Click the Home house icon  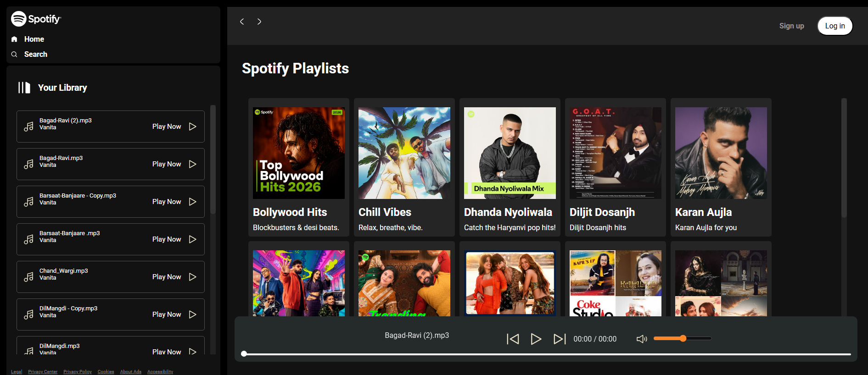click(14, 39)
